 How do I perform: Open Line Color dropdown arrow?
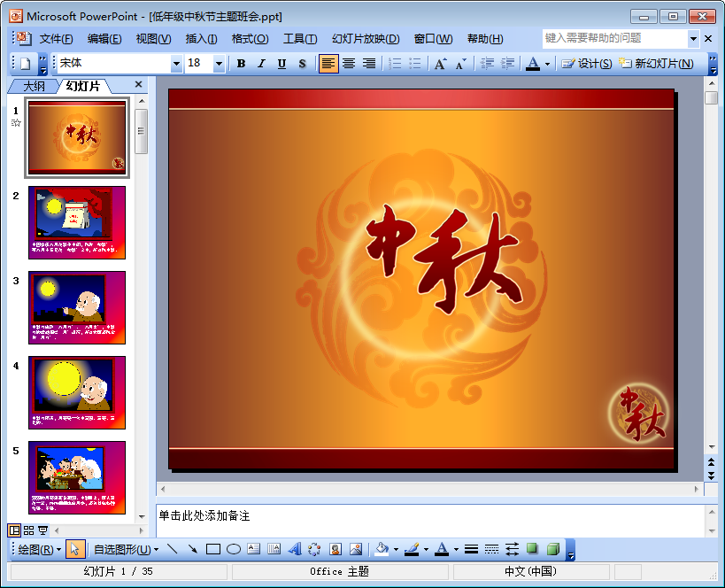click(x=426, y=550)
